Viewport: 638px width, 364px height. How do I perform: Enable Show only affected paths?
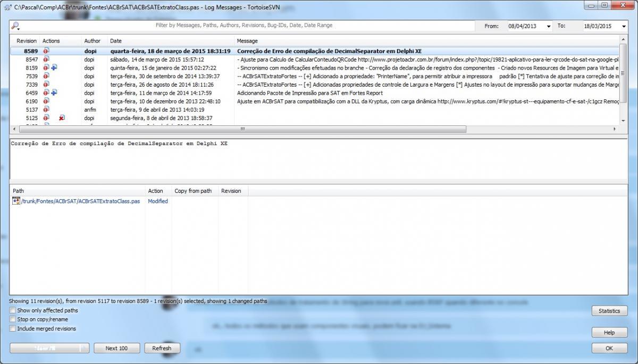pyautogui.click(x=12, y=310)
